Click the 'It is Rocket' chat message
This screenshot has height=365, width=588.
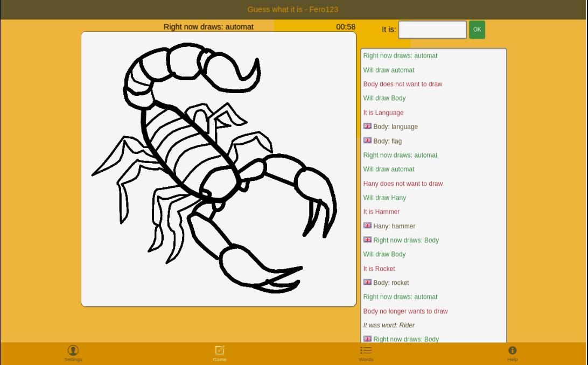coord(379,269)
